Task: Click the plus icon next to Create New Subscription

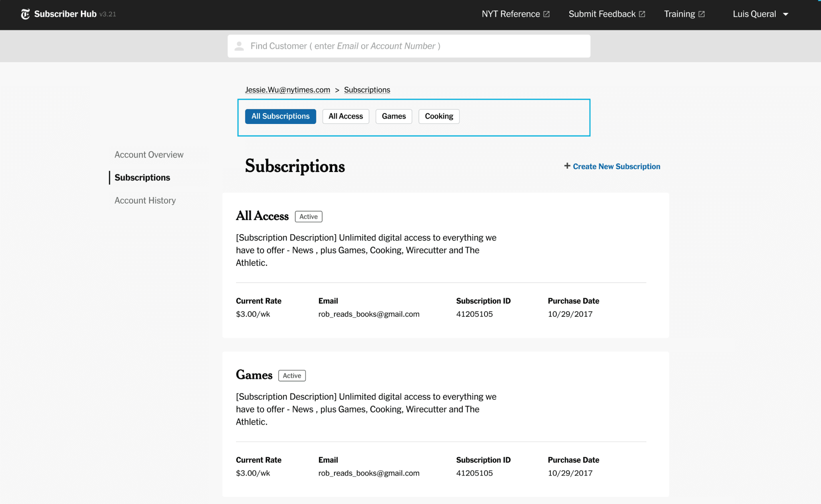Action: click(x=567, y=166)
